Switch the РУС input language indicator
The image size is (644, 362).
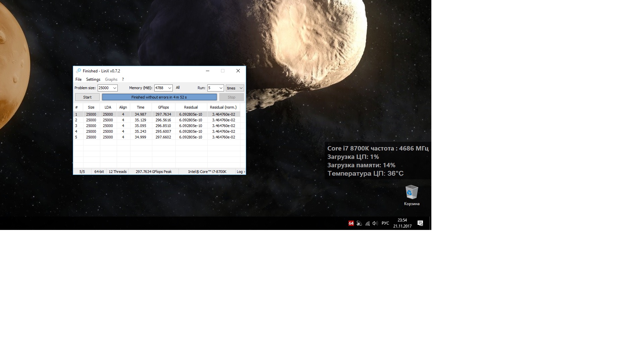(385, 223)
